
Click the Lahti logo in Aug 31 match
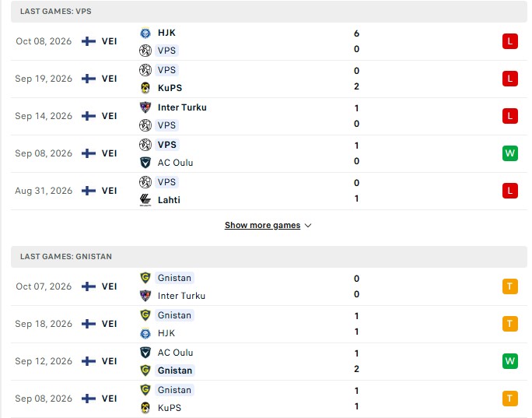tap(145, 200)
